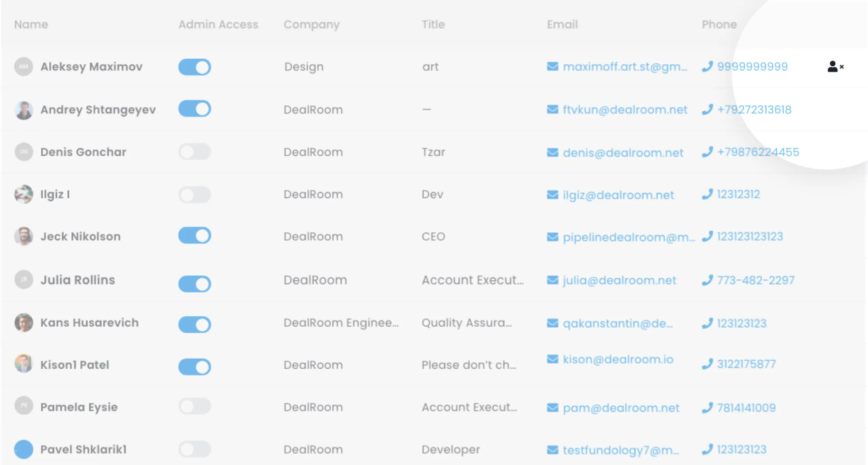Click envelope icon next to pam@dealroom.net
This screenshot has height=465, width=868.
[552, 408]
